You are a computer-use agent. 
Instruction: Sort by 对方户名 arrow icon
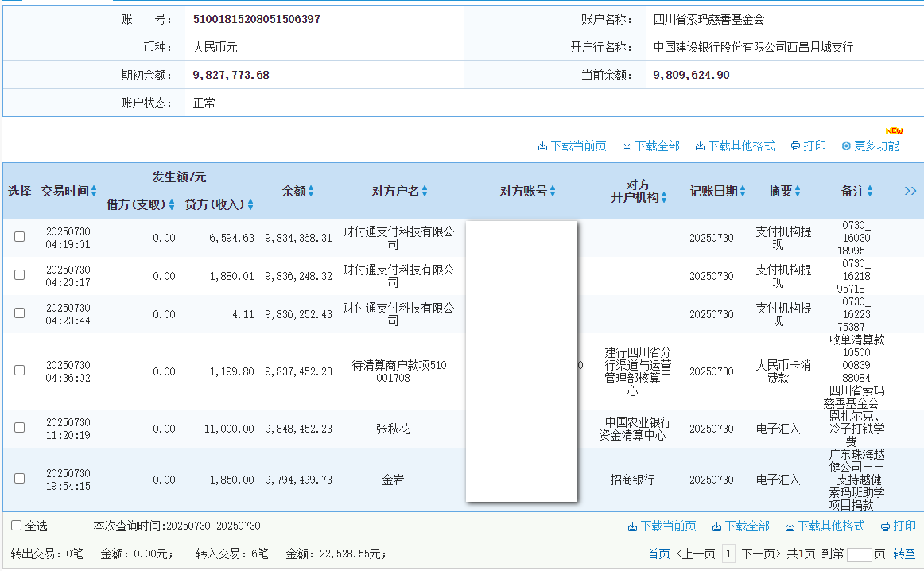[x=425, y=191]
